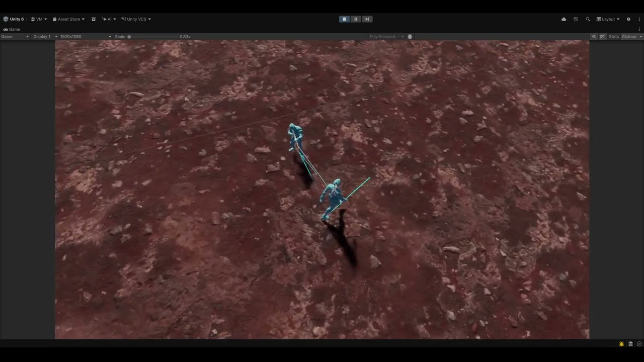644x362 pixels.
Task: Open the Play Focused dropdown
Action: [386, 37]
